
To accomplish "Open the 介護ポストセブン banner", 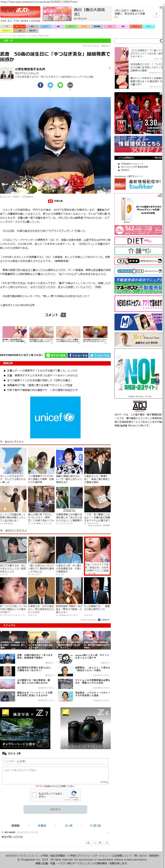I will [138, 251].
